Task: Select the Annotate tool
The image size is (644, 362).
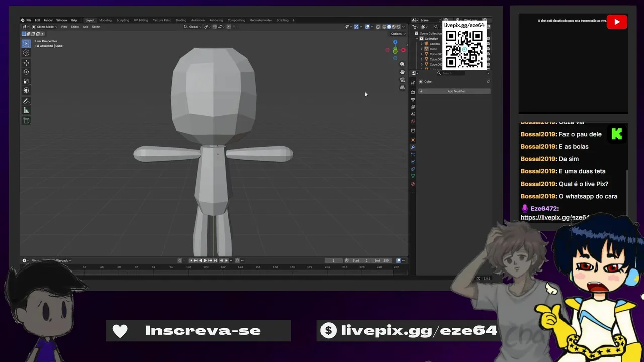Action: coord(26,101)
